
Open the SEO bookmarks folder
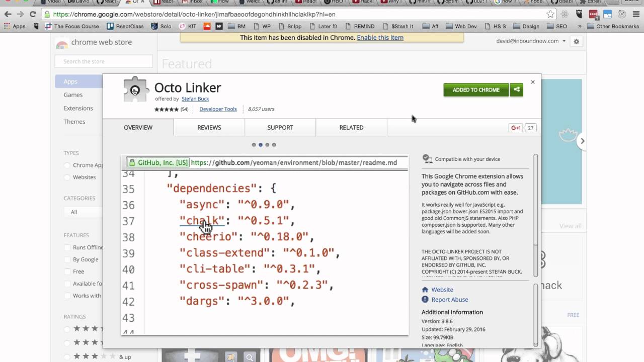tap(556, 26)
